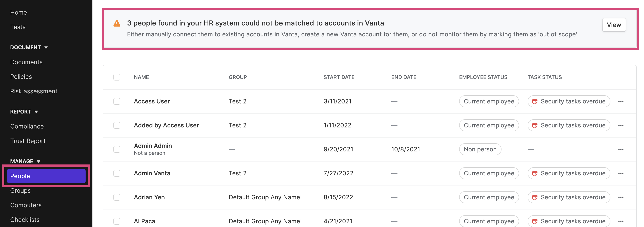
Task: Open the Adrian Yen name entry
Action: 149,197
